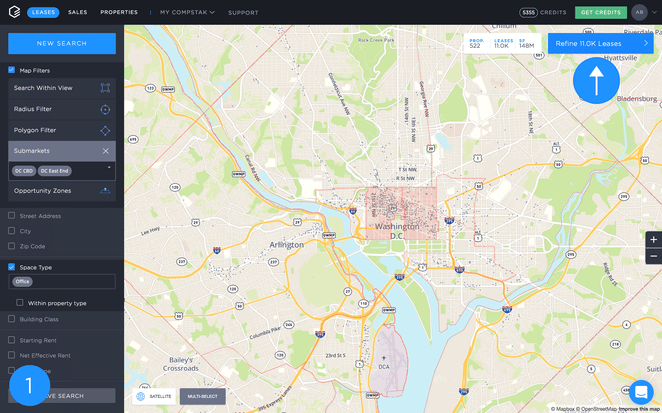
Task: Activate the Radius Filter tool
Action: tap(62, 109)
